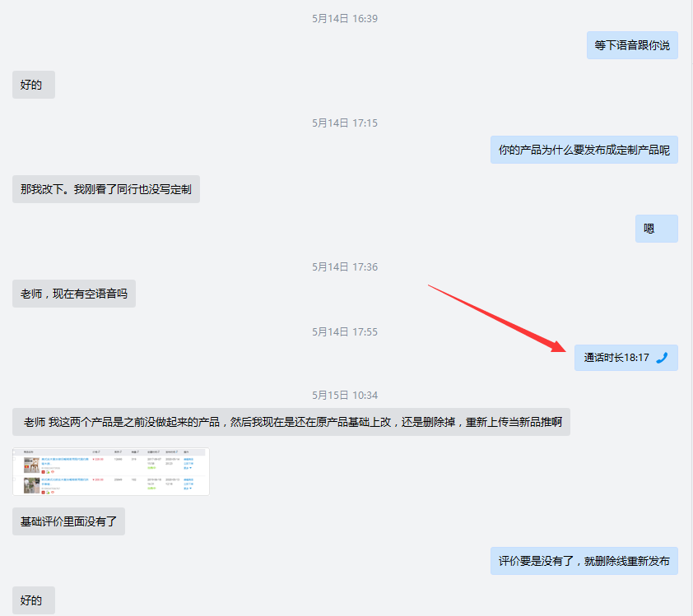Click the "嗯" reply bubble
The image size is (693, 616).
[x=656, y=229]
